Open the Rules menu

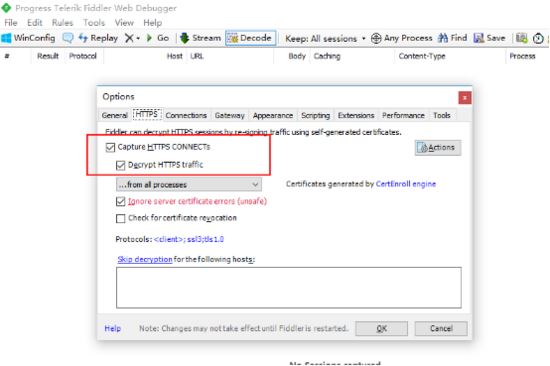[62, 23]
